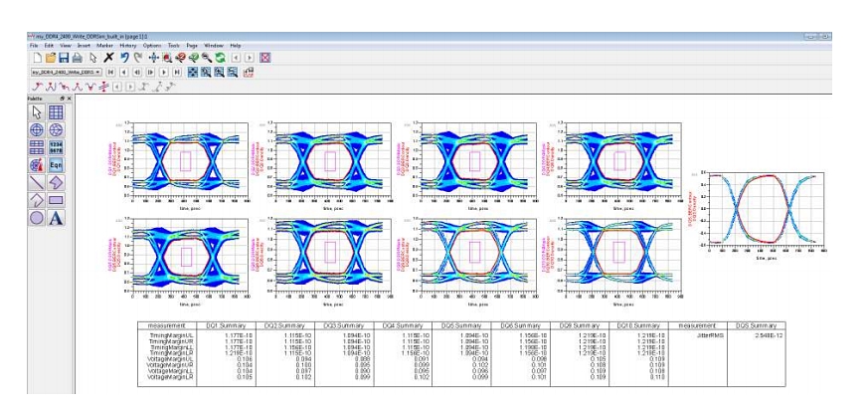The image size is (868, 407).
Task: Click the blue fit-all zoom icon
Action: [x=193, y=72]
